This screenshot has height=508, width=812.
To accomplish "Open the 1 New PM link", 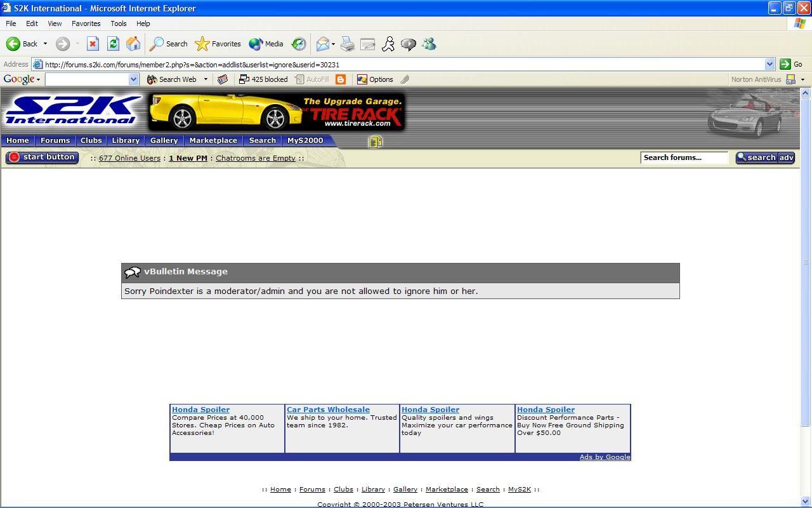I will [188, 158].
